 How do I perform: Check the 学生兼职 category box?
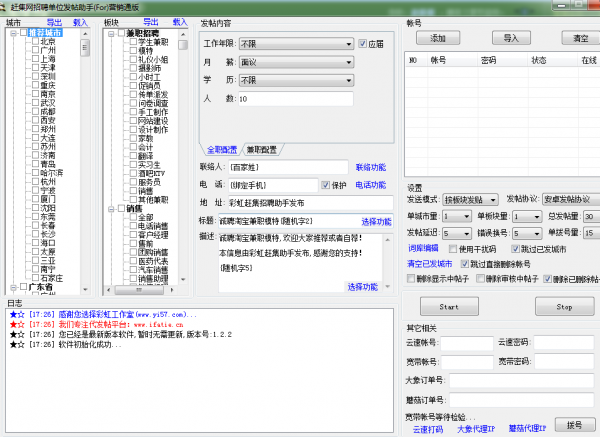pos(130,43)
